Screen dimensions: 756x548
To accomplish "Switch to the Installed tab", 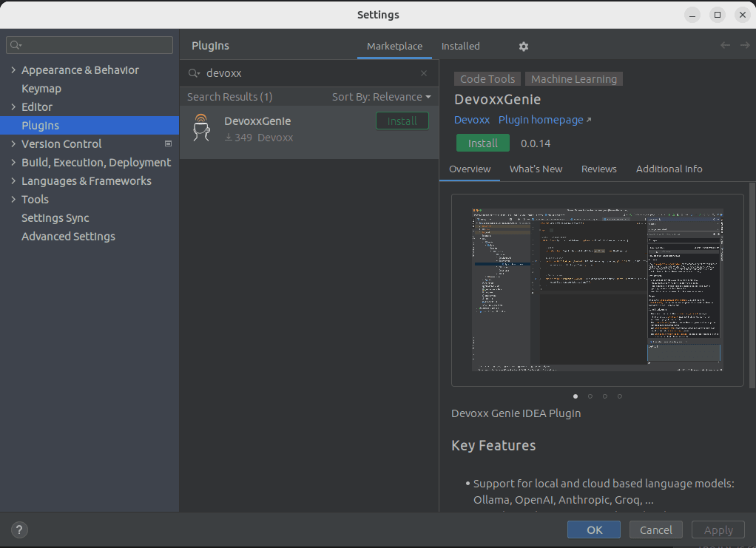I will point(460,46).
